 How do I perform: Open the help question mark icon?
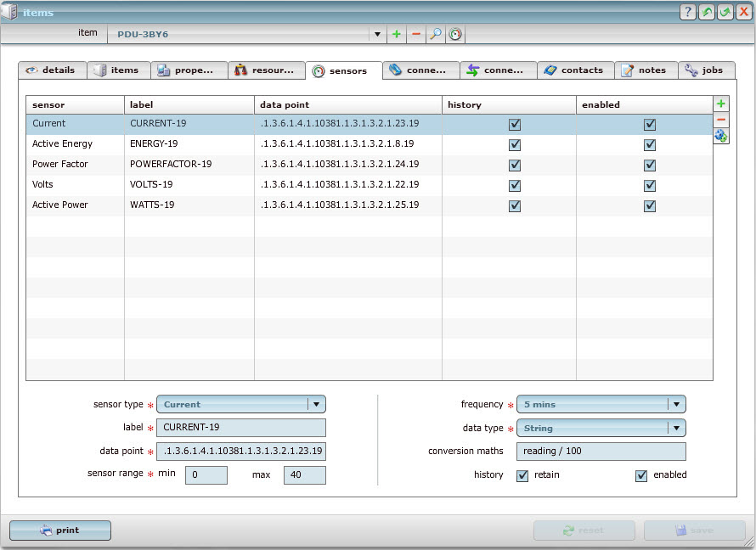(688, 13)
